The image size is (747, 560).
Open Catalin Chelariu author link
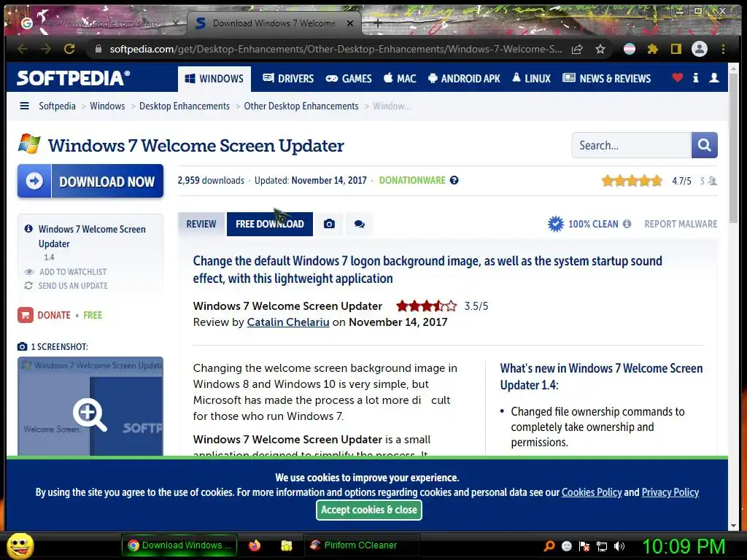click(287, 322)
